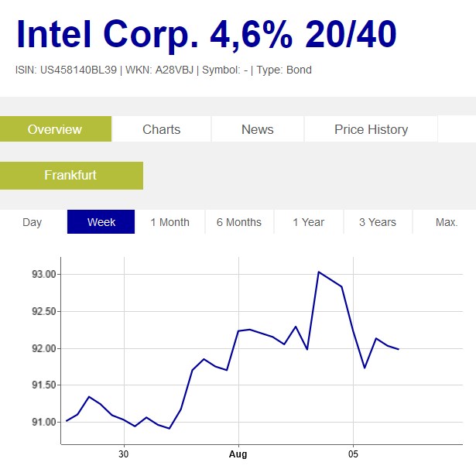This screenshot has height=469, width=476.
Task: Click the ISIN and WKN info line
Action: (163, 70)
